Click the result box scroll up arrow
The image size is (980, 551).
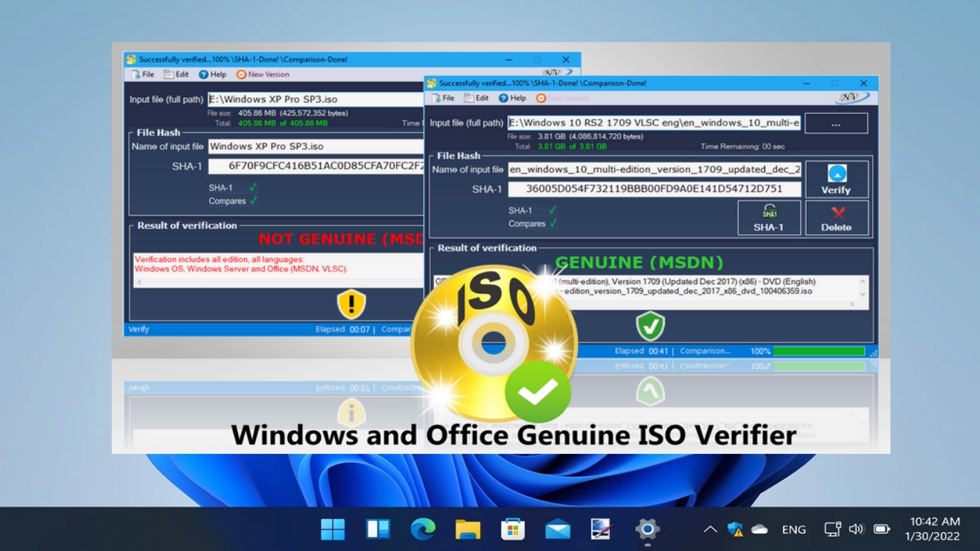(x=863, y=282)
